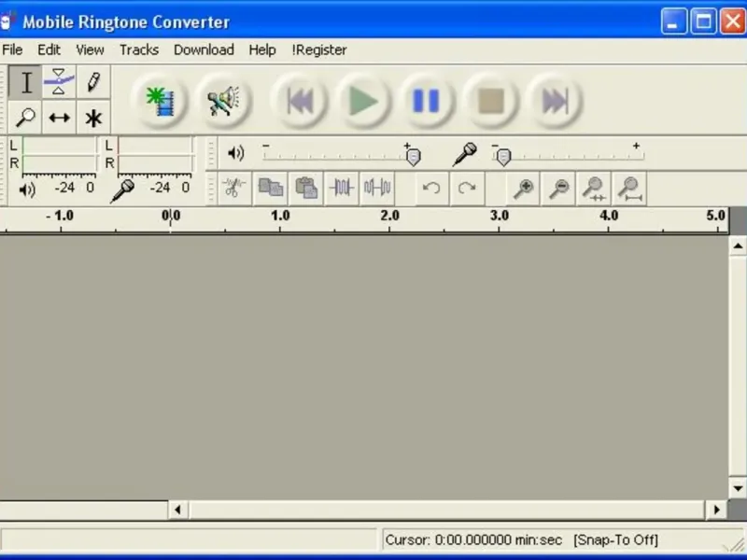Open the Edit menu
Viewport: 747px width, 560px height.
(x=49, y=50)
